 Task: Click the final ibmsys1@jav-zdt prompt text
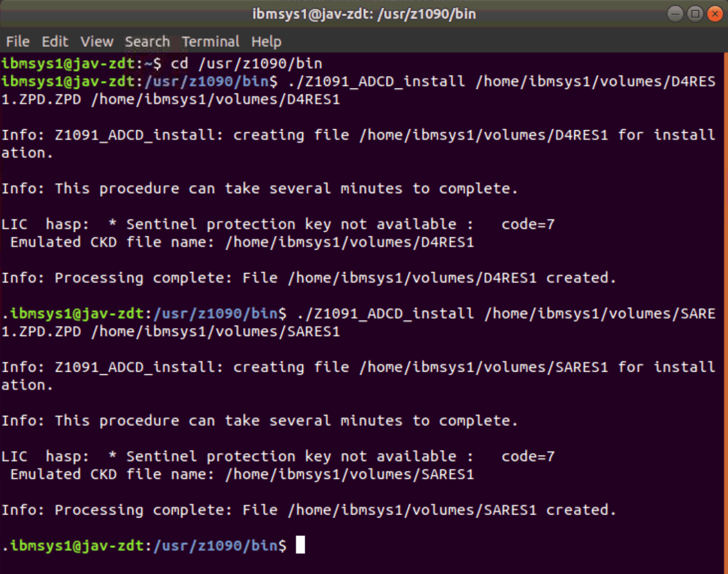76,546
